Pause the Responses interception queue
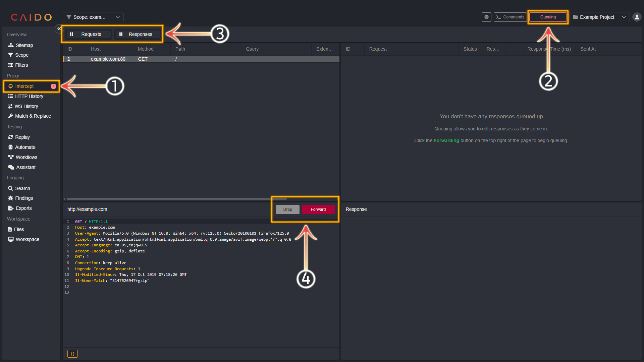This screenshot has height=362, width=644. pos(137,34)
